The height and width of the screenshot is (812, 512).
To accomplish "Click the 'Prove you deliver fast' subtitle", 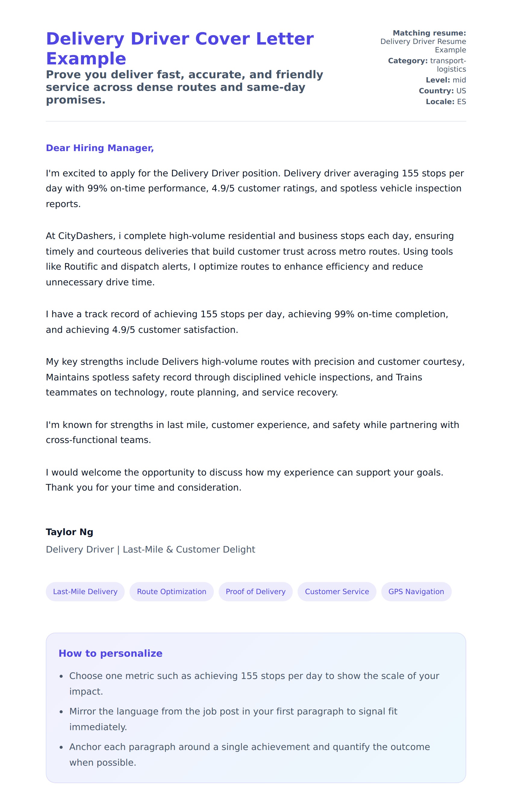I will point(184,87).
